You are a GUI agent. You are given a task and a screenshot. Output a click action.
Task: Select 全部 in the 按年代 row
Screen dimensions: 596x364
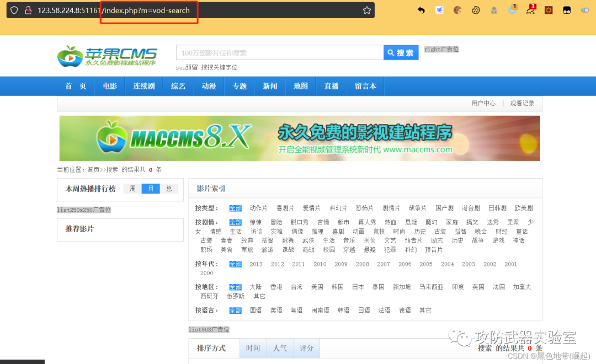click(x=235, y=264)
